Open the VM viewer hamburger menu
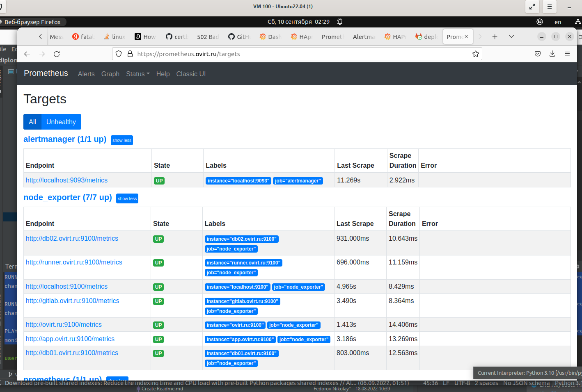Image resolution: width=582 pixels, height=392 pixels. [549, 7]
